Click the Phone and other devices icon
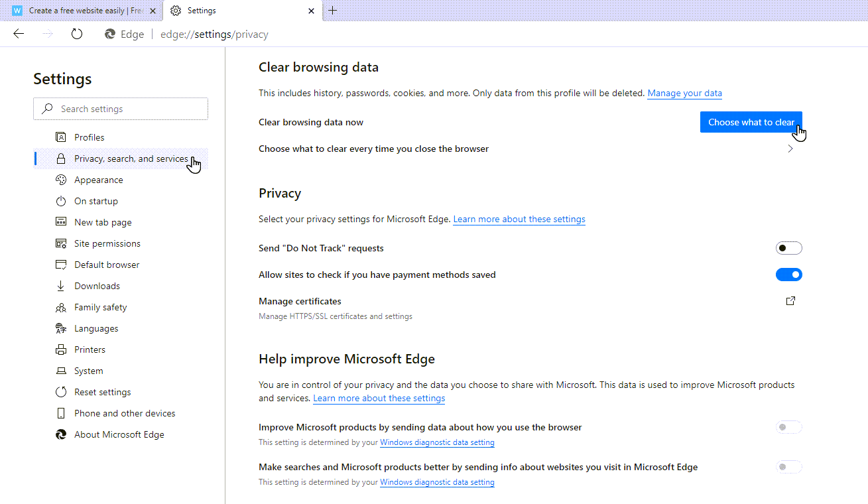Screen dimensions: 868x504 coord(61,413)
